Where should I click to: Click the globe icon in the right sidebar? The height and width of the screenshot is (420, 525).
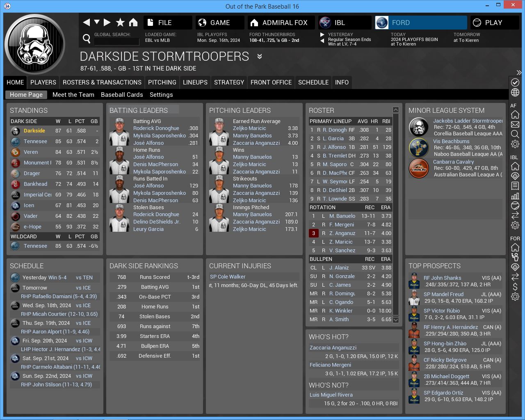tap(515, 93)
